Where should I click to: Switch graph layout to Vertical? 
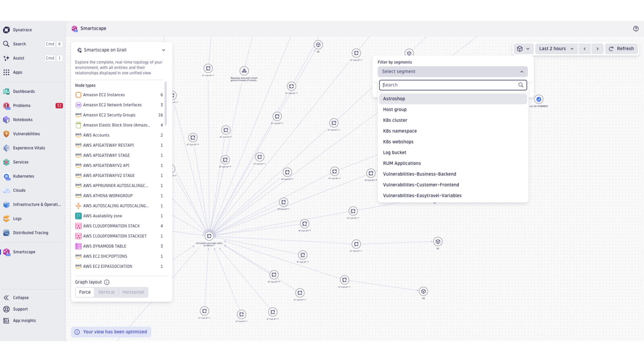(x=106, y=292)
